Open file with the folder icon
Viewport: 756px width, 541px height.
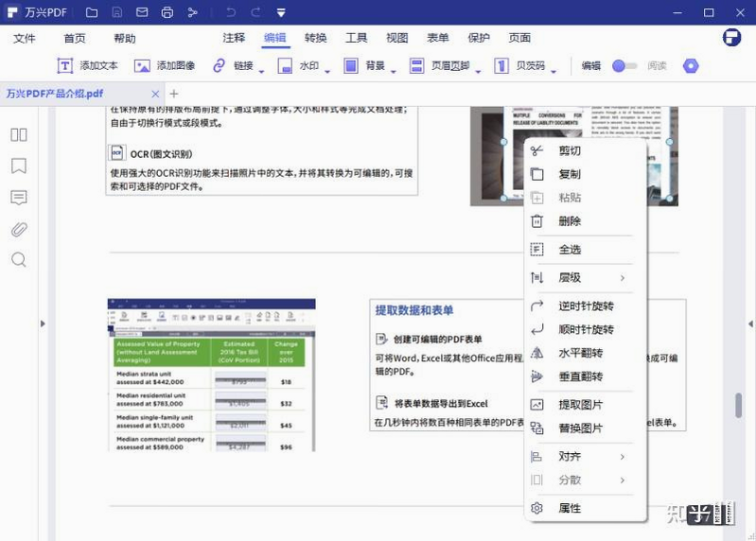[x=92, y=12]
